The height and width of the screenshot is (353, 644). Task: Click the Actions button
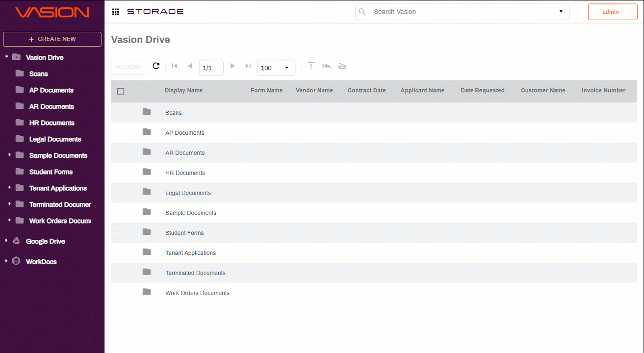coord(129,67)
